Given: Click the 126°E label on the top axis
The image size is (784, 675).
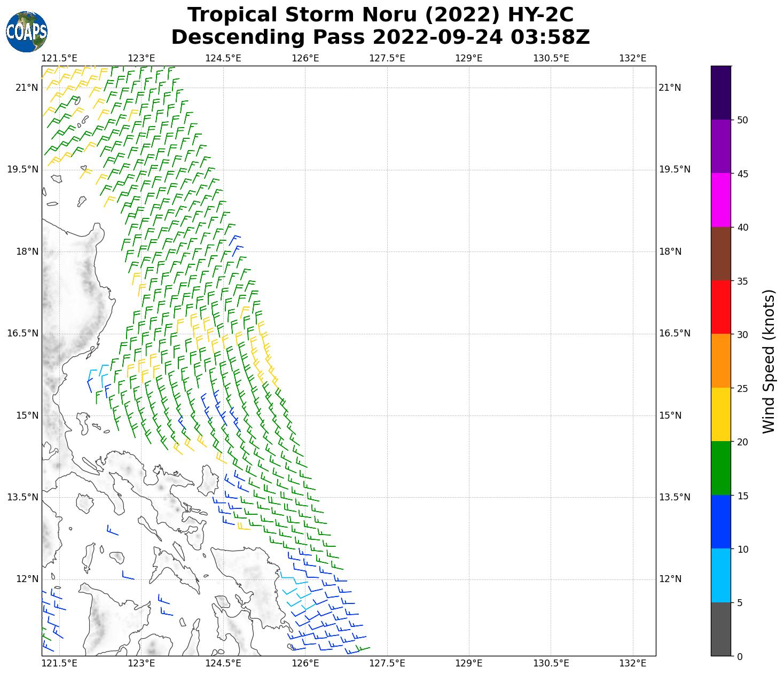Looking at the screenshot, I should pos(305,58).
